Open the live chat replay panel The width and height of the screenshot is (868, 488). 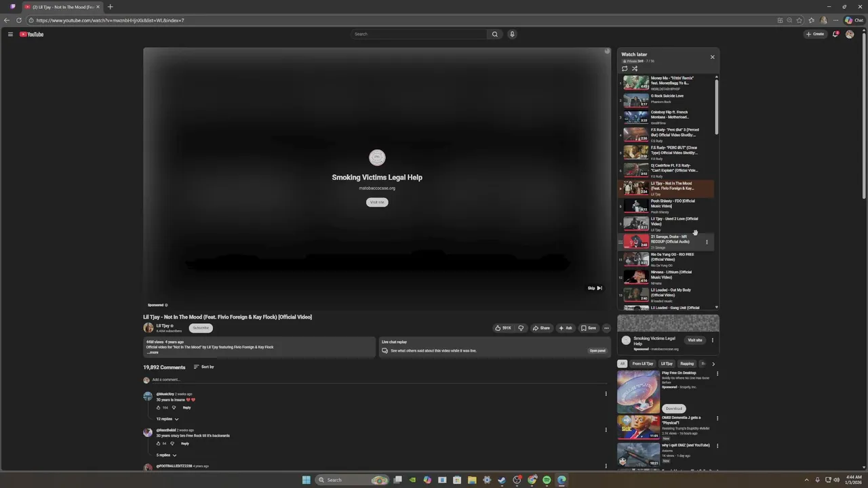[597, 350]
